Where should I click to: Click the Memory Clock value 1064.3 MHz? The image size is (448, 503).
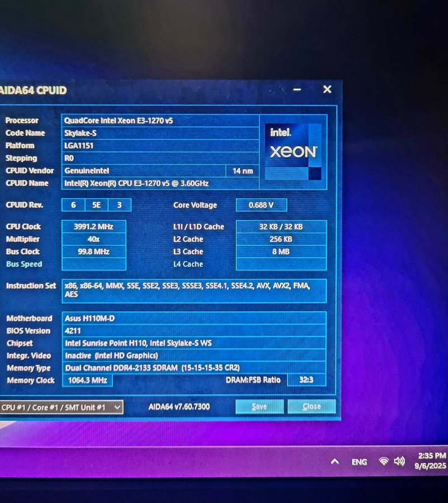[87, 381]
